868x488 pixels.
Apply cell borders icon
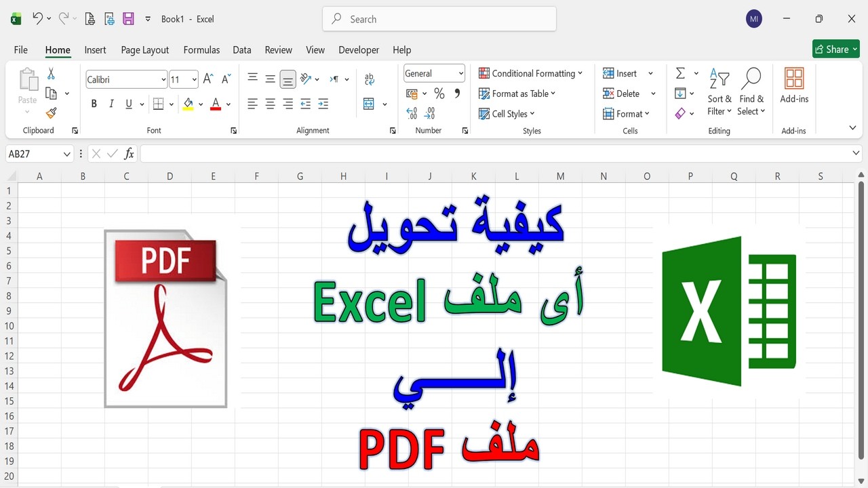158,104
